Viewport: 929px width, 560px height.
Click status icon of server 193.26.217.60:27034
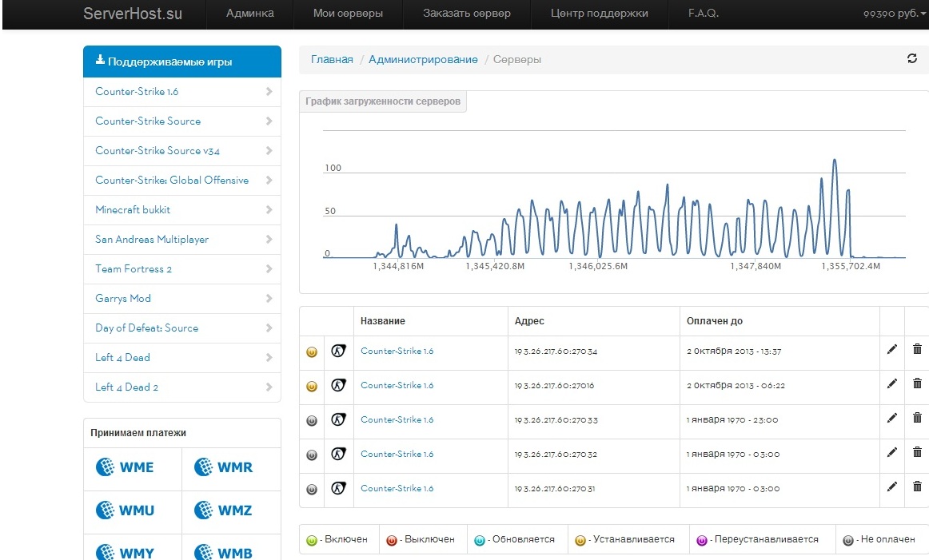pyautogui.click(x=312, y=352)
